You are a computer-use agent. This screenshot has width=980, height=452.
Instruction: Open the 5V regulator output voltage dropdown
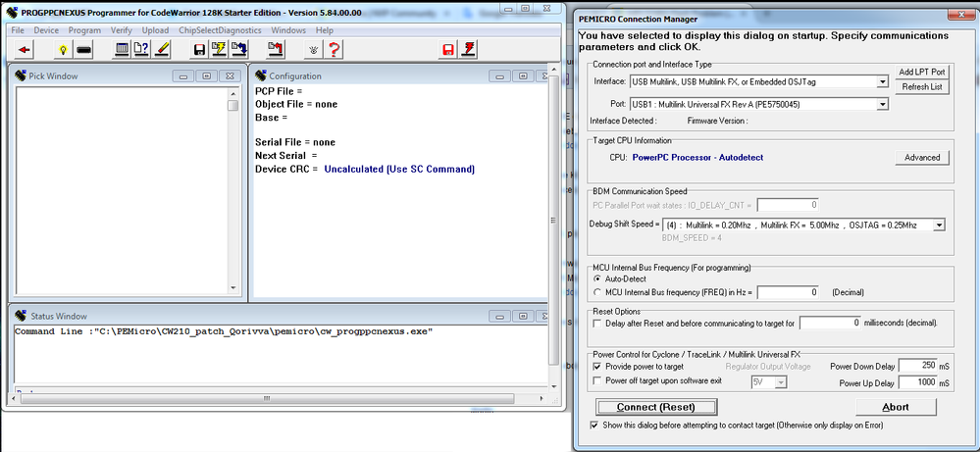point(779,381)
